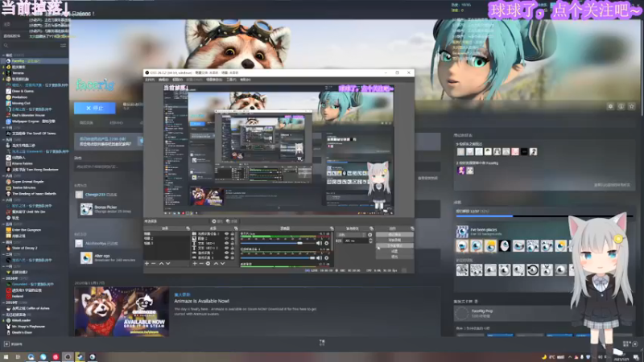Move the OBS source up

click(216, 264)
